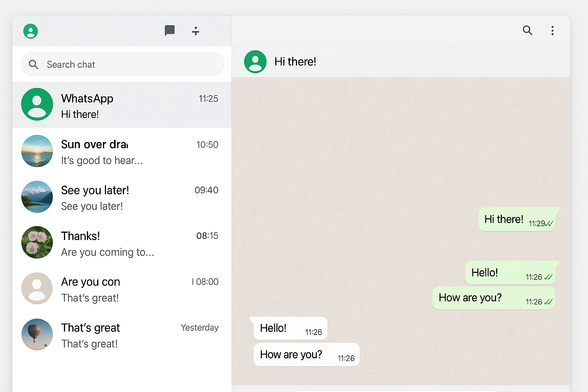Click the Yesterday label in chat list
This screenshot has height=392, width=588.
pyautogui.click(x=200, y=328)
